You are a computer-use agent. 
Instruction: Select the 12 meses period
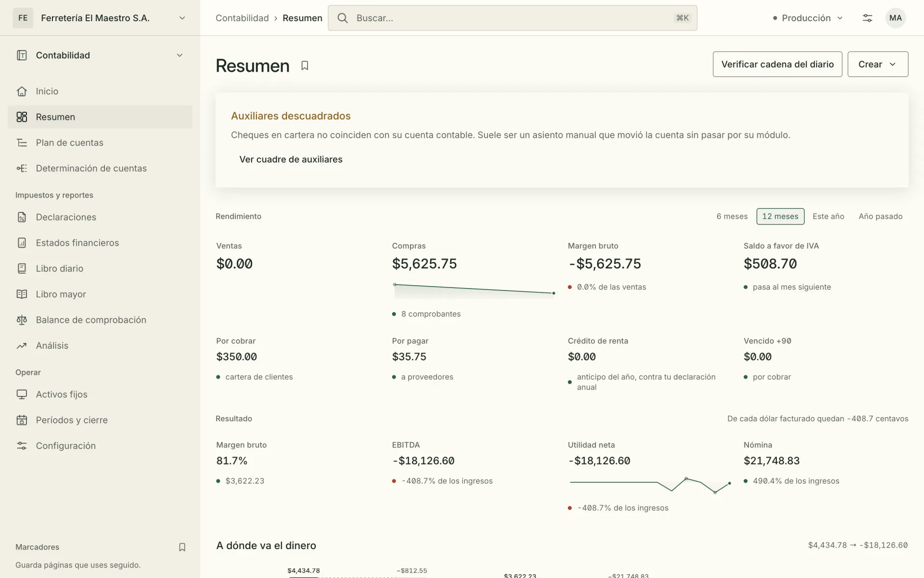[780, 216]
